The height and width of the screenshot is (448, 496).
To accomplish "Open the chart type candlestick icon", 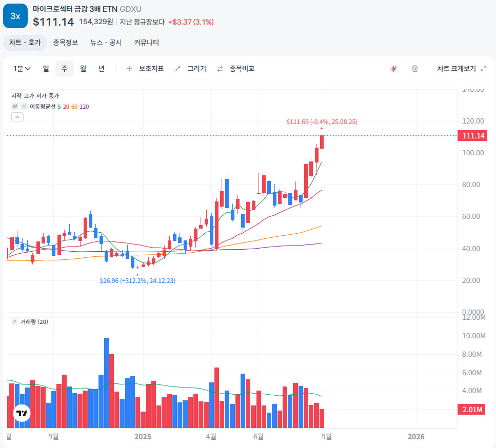I will tap(393, 69).
